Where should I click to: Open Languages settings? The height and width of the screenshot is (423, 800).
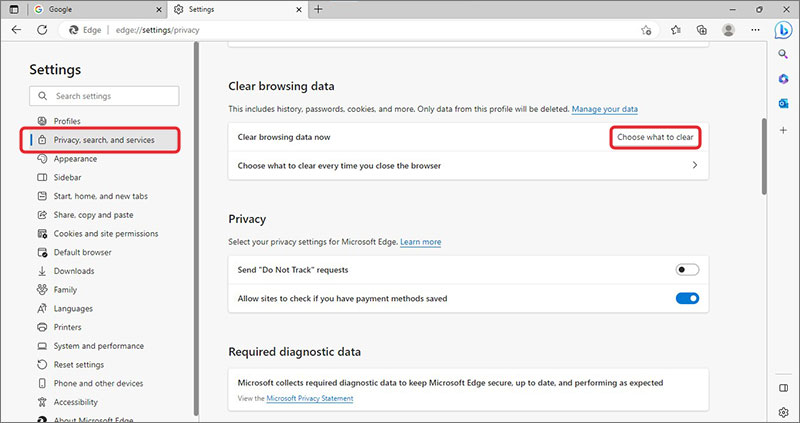tap(73, 308)
